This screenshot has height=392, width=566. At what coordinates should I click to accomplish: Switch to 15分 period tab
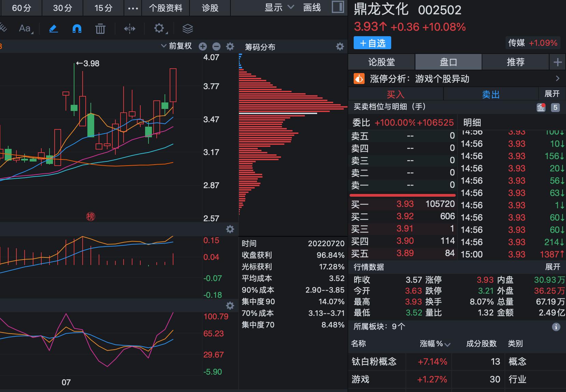tap(103, 8)
